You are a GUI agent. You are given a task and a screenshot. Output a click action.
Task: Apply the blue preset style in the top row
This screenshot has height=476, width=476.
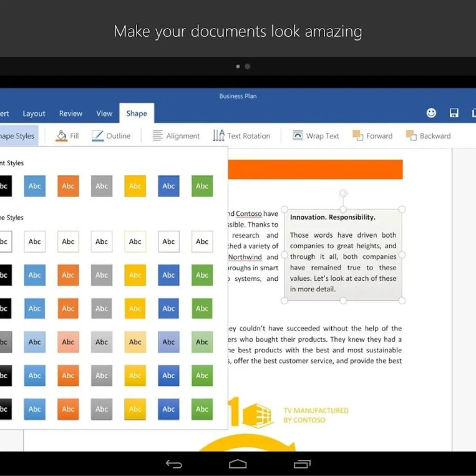coord(35,186)
